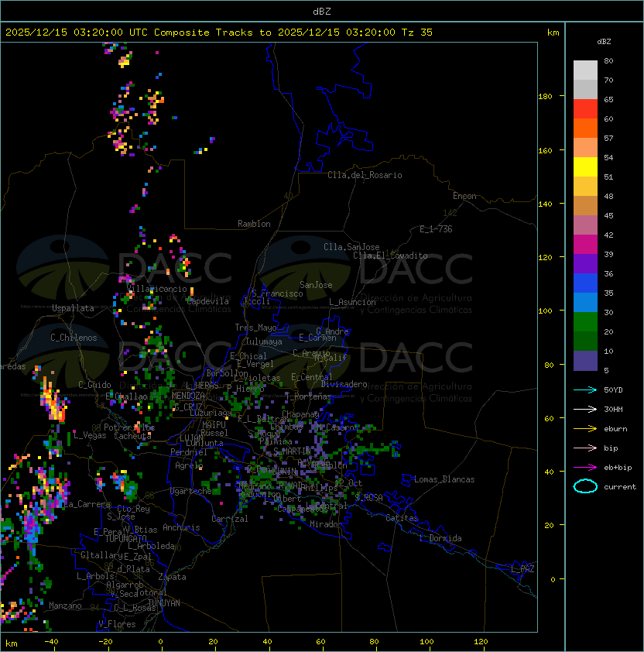
Task: Click the cyan ellipse 'current' legend icon
Action: point(585,486)
